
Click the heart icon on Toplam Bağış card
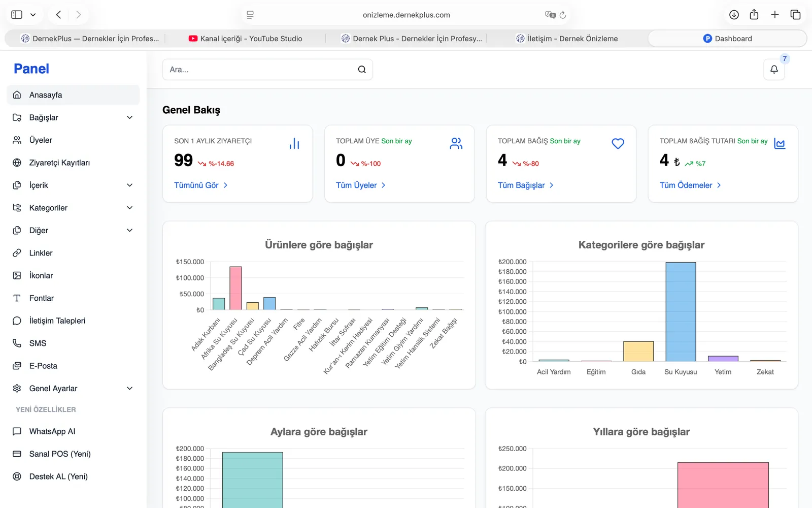click(618, 144)
